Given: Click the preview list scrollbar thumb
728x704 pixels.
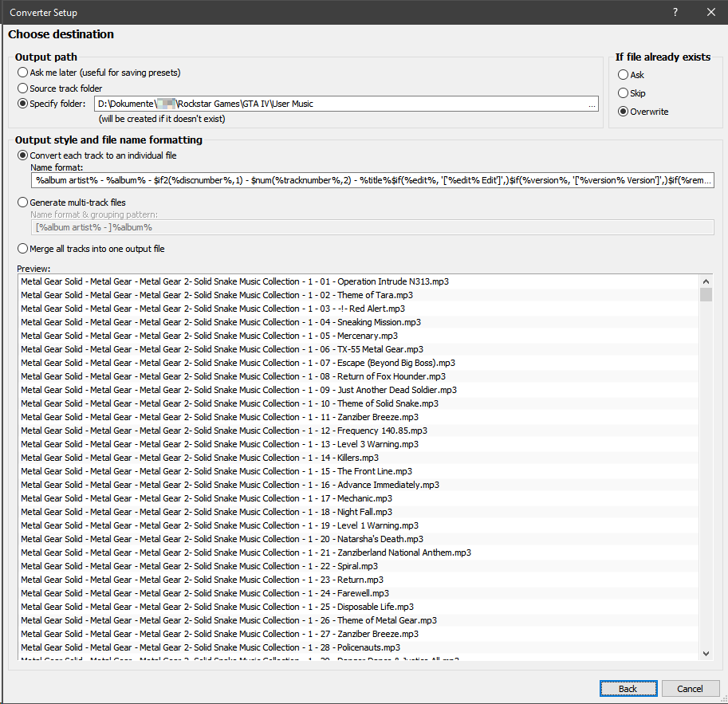Looking at the screenshot, I should 706,294.
